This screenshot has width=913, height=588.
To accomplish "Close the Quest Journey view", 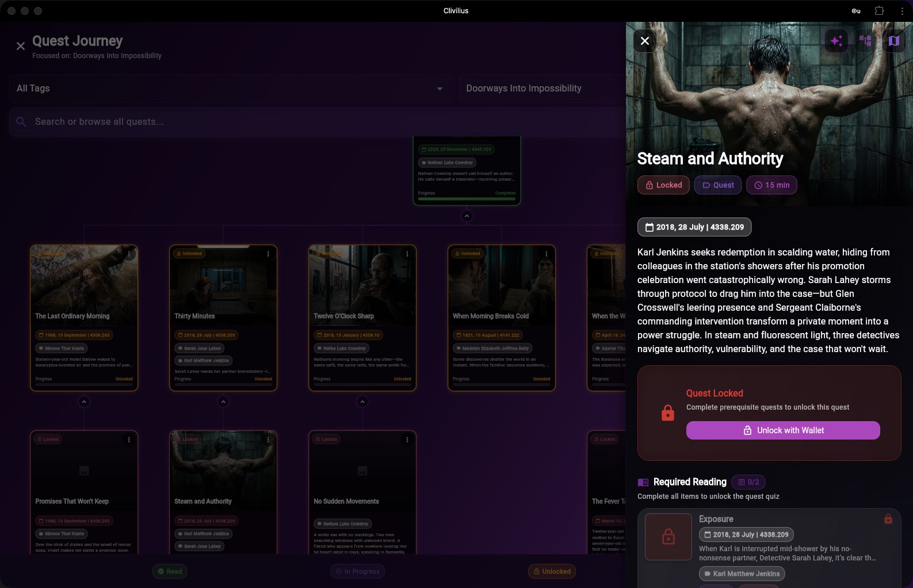I will pyautogui.click(x=21, y=46).
